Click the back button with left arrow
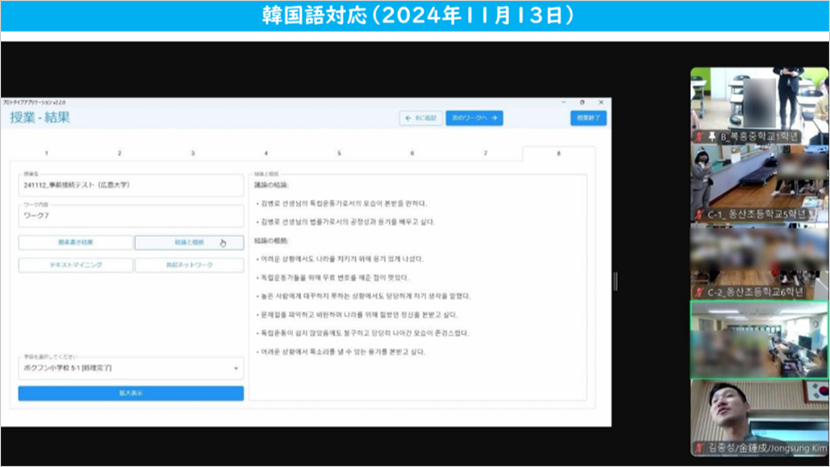This screenshot has height=467, width=830. 421,118
